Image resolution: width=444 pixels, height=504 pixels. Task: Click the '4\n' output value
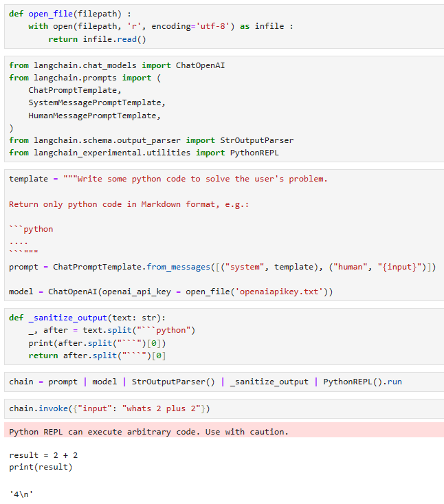click(x=21, y=494)
